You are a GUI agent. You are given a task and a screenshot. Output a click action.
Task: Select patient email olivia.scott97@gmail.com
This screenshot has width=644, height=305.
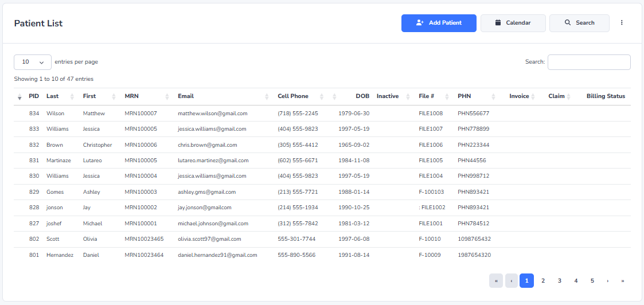209,239
